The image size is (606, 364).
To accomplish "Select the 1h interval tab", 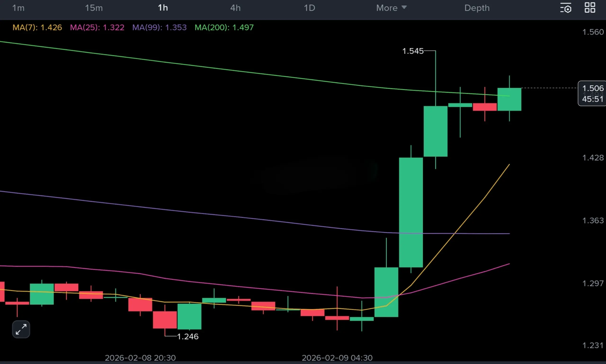I will [163, 8].
